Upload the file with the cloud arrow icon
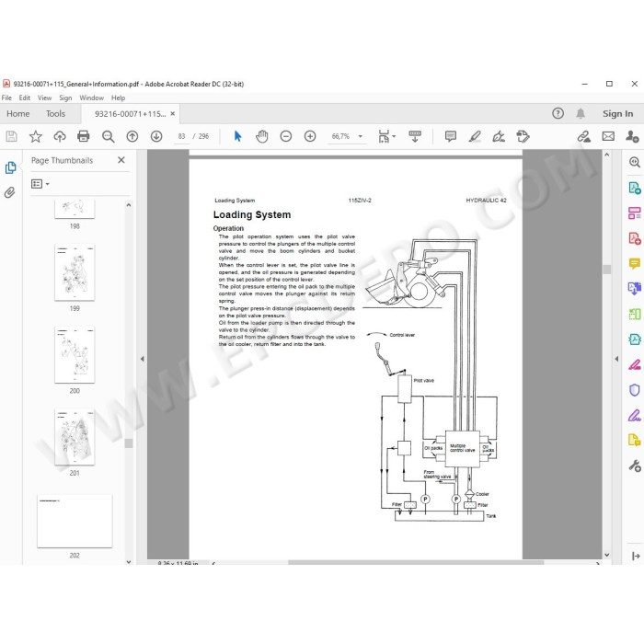This screenshot has height=644, width=644. click(60, 136)
